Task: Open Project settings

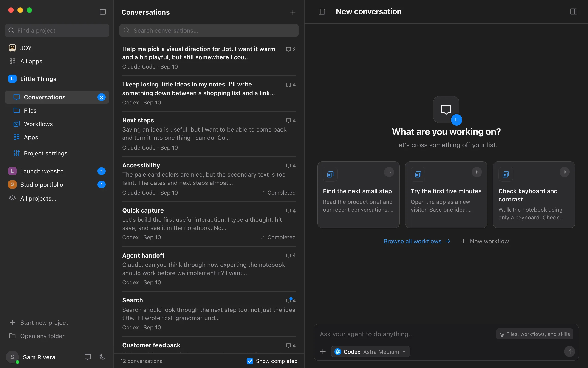Action: coord(57,153)
